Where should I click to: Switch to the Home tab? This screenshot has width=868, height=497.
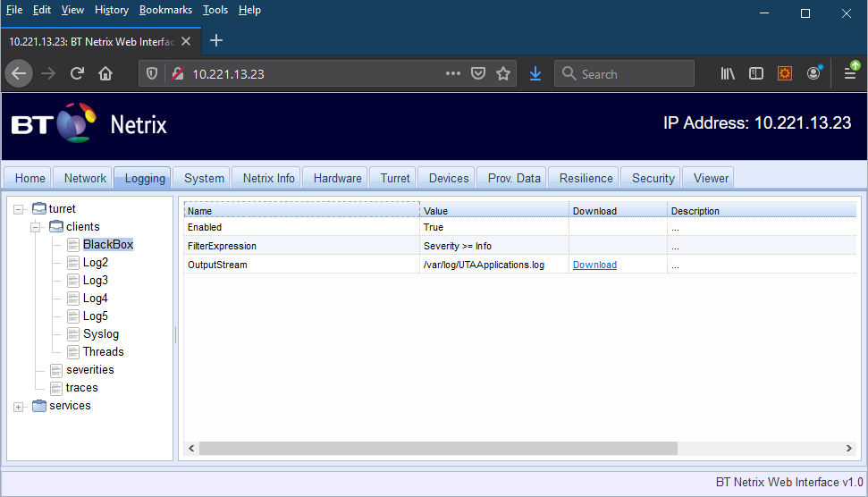[29, 178]
